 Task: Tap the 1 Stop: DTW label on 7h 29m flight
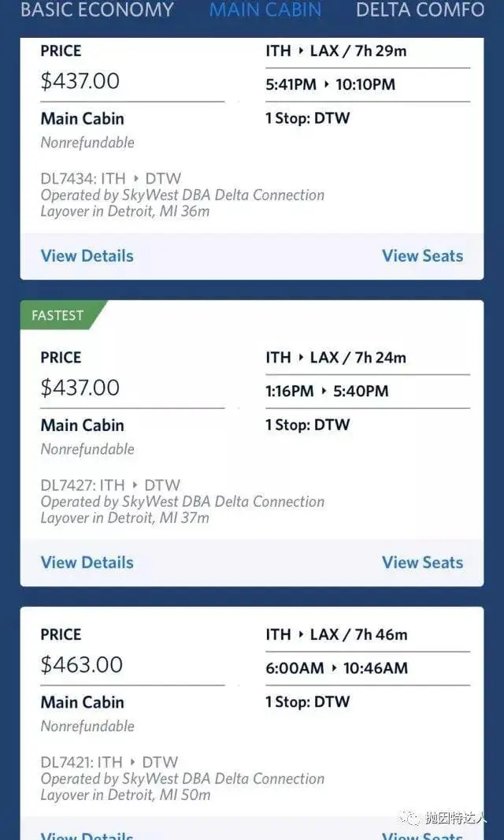[307, 118]
